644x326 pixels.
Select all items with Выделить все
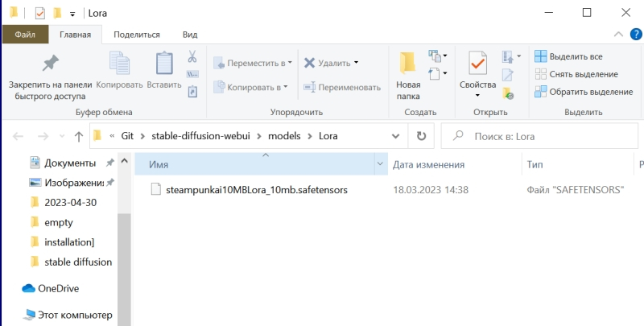pos(575,56)
